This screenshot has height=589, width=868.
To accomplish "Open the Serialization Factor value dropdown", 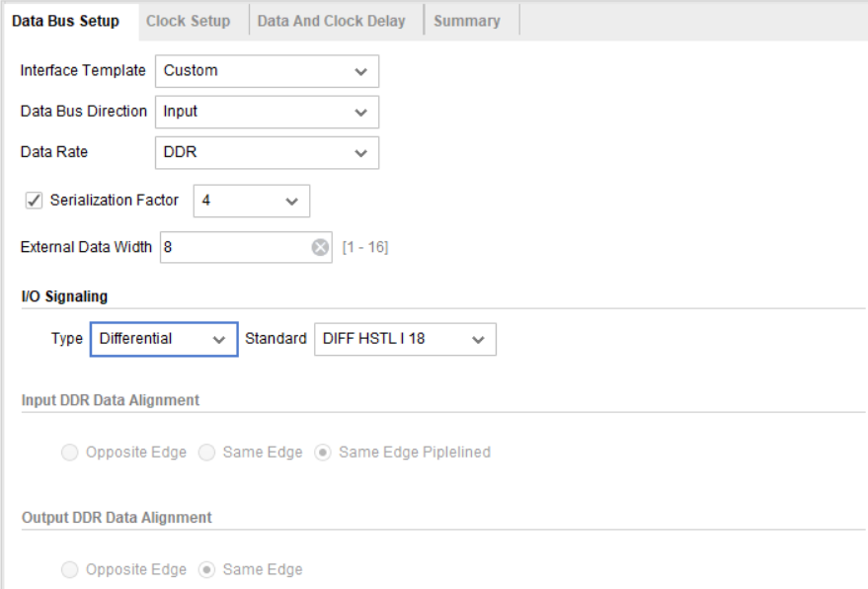I will point(252,201).
